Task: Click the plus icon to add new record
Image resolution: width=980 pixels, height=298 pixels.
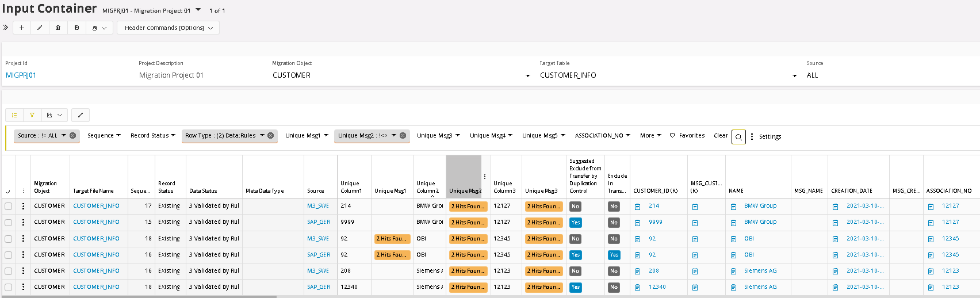Action: tap(22, 28)
